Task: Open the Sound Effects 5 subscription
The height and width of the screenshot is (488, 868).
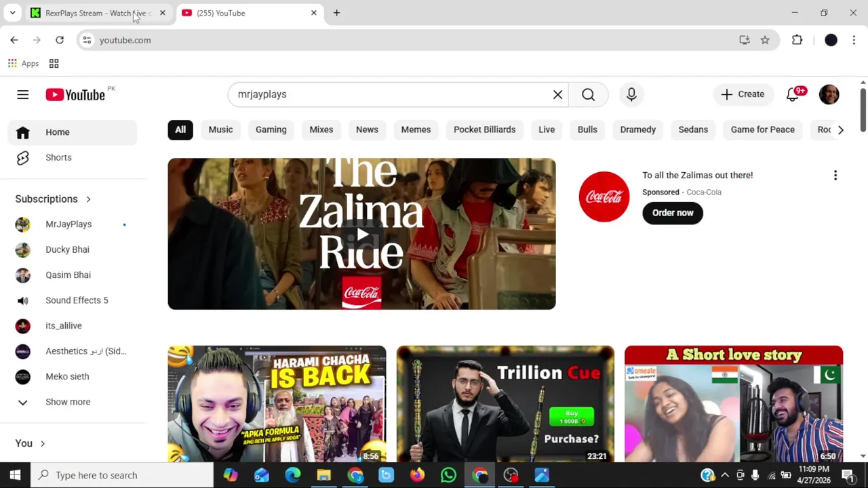Action: coord(73,300)
